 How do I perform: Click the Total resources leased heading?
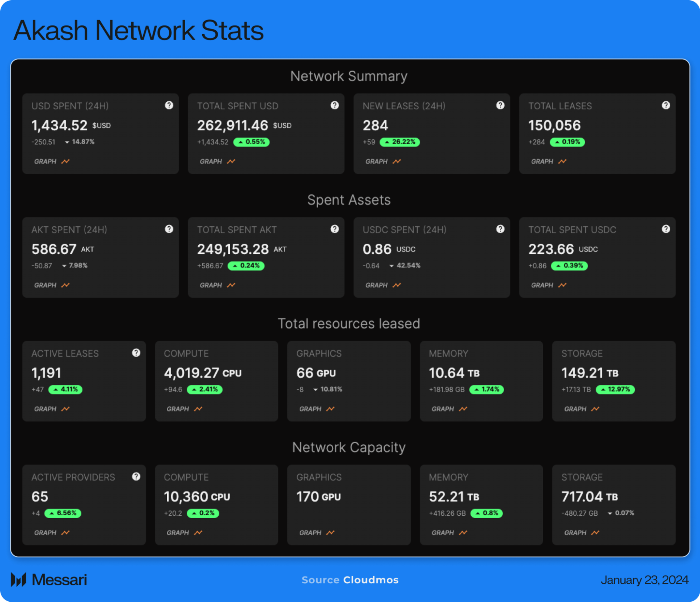coord(349,324)
